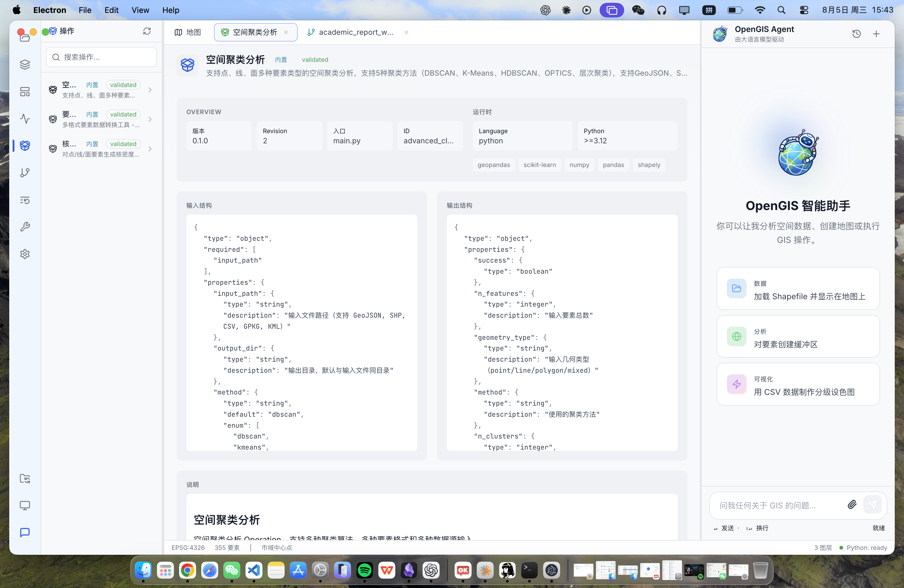Image resolution: width=904 pixels, height=588 pixels.
Task: Open the Trash in the dock
Action: (x=760, y=570)
